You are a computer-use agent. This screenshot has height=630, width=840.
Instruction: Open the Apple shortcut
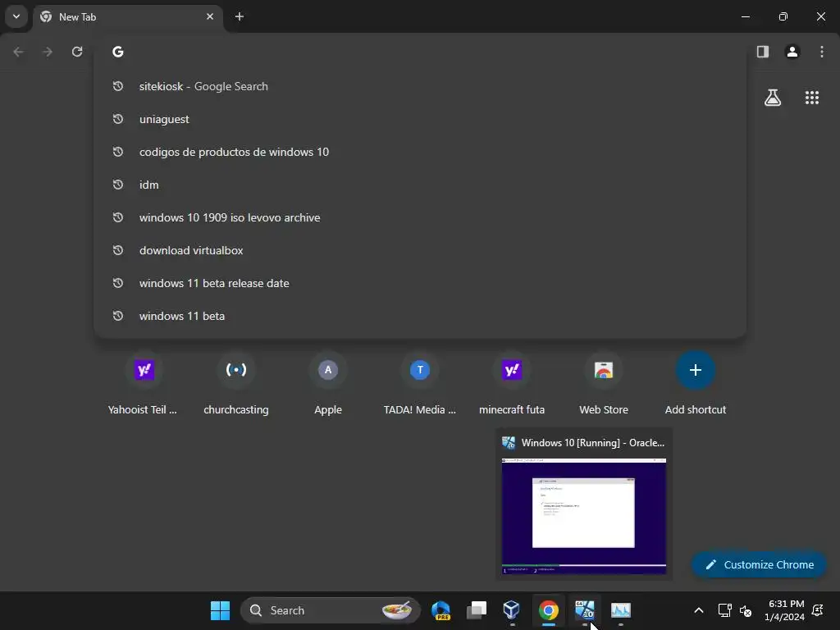click(x=328, y=383)
